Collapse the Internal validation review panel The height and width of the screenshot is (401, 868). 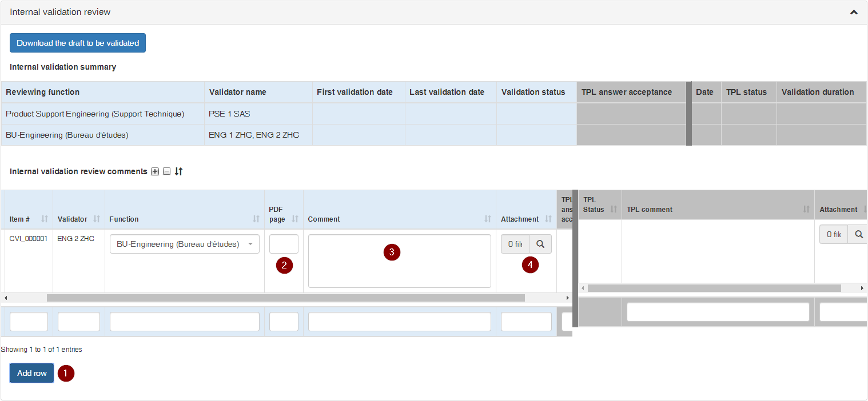(x=854, y=12)
